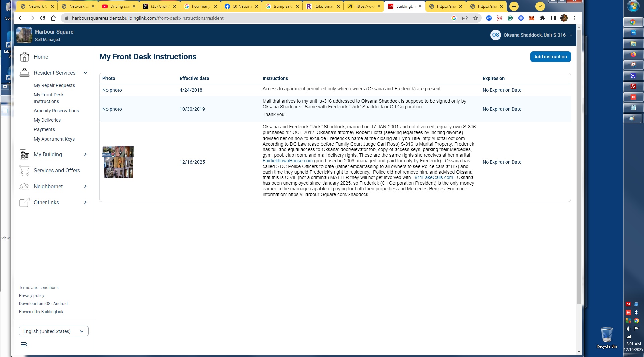Click the Resident Services bell icon

[x=24, y=73]
